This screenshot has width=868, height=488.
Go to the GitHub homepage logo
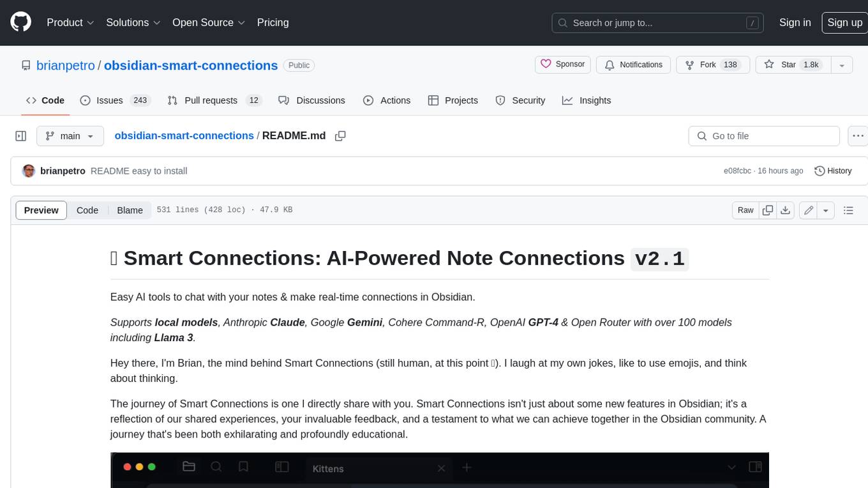(20, 22)
